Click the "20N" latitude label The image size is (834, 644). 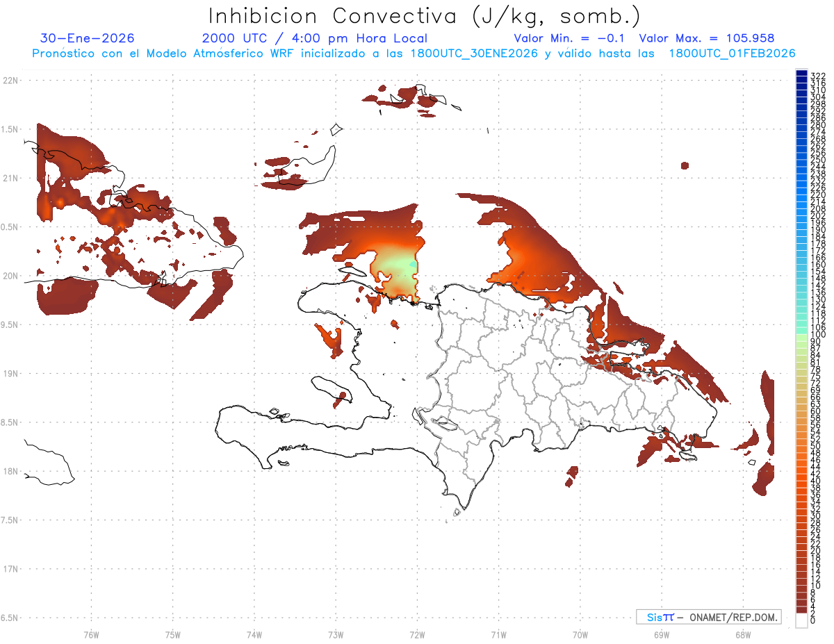coord(10,276)
